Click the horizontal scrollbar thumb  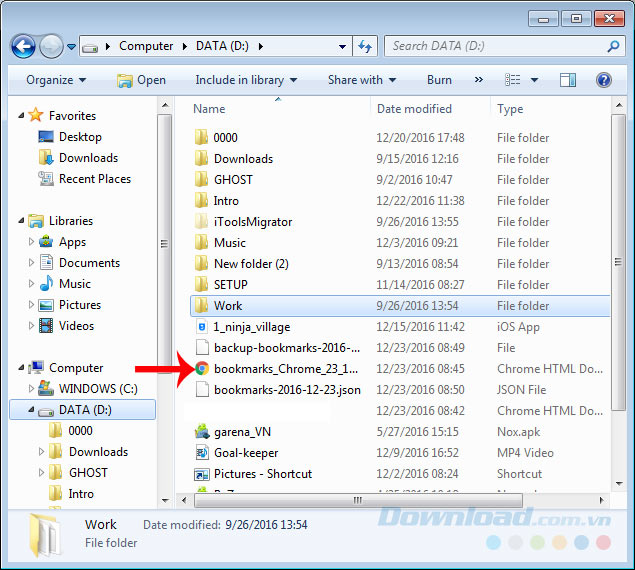[358, 501]
